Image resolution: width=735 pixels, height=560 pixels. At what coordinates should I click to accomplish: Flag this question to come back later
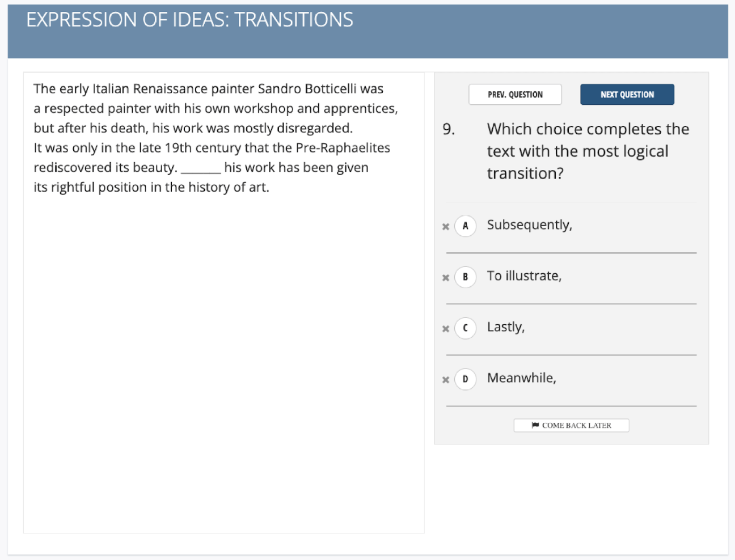tap(571, 425)
